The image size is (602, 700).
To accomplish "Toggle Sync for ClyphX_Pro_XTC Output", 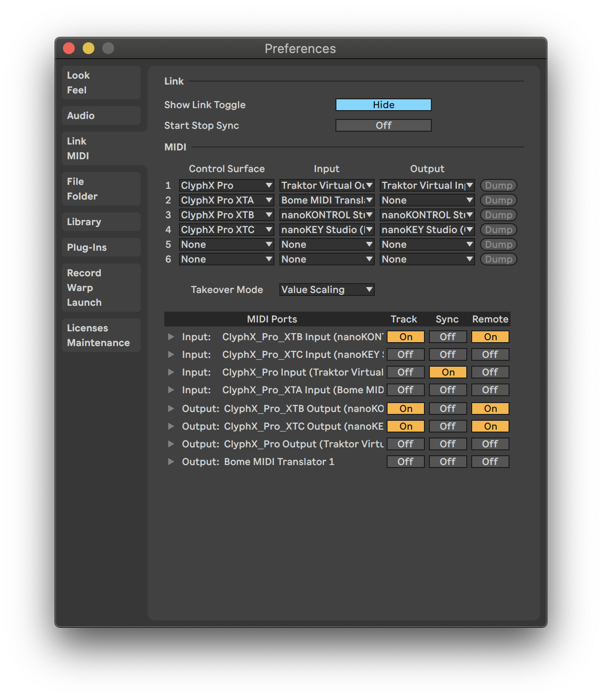I will coord(448,426).
